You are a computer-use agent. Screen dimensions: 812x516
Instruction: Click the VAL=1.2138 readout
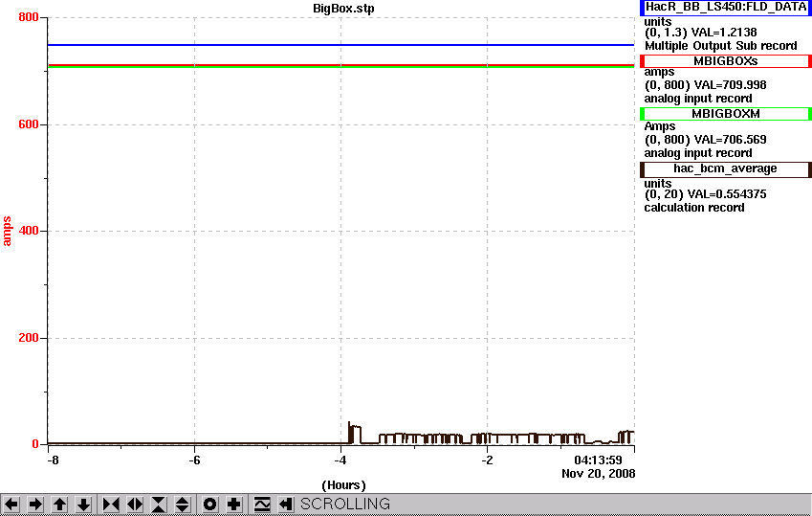(723, 33)
